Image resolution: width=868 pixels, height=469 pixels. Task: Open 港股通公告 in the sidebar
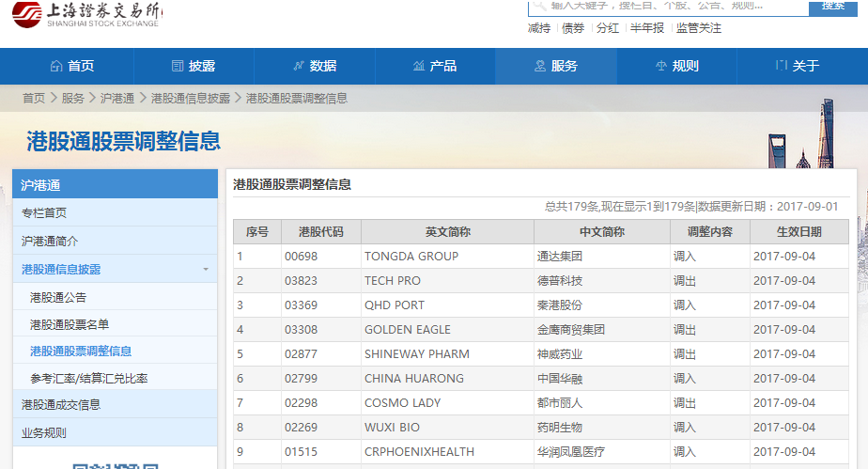click(x=58, y=297)
